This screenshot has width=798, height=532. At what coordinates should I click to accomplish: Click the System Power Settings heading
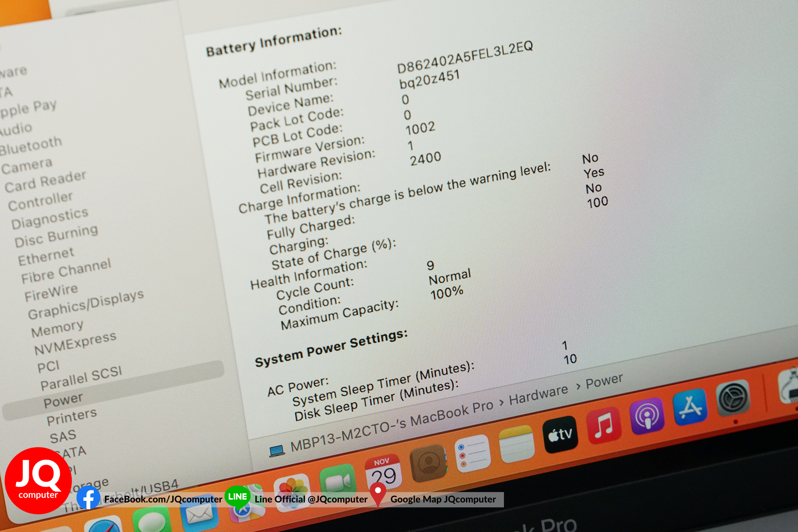331,348
